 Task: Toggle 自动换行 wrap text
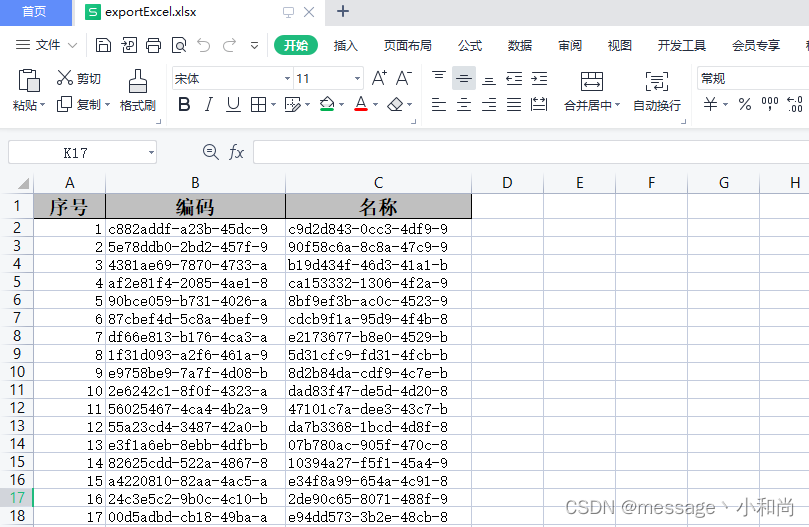[x=657, y=91]
